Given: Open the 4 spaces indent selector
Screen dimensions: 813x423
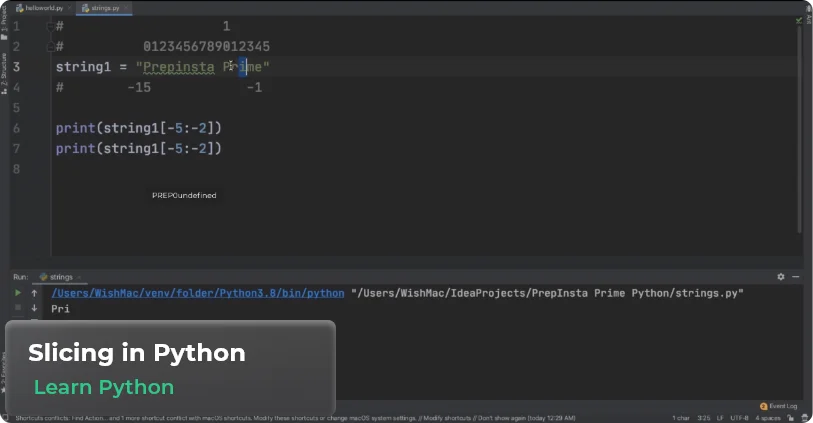Looking at the screenshot, I should [768, 418].
